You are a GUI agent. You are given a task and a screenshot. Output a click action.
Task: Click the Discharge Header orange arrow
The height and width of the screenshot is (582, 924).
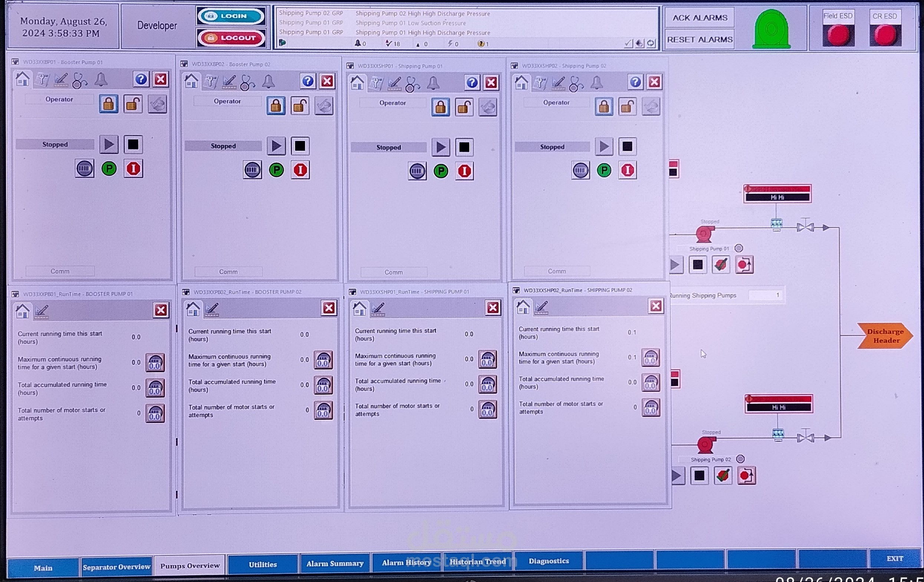pos(884,336)
